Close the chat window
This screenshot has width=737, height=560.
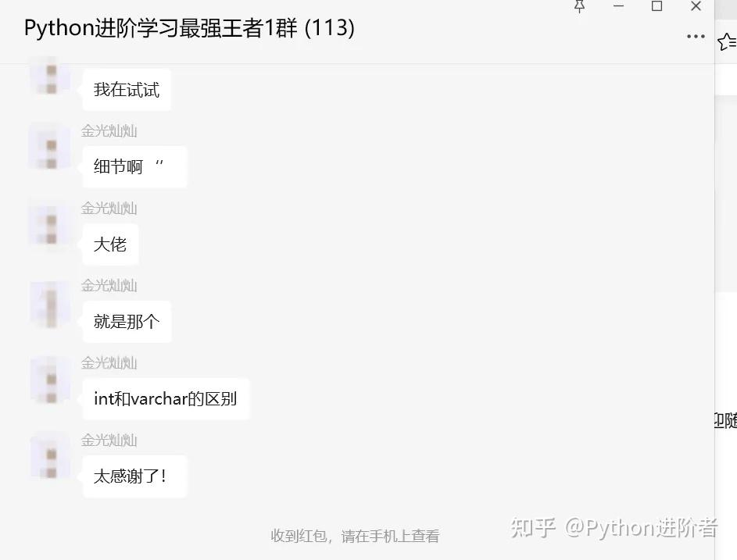pyautogui.click(x=696, y=6)
